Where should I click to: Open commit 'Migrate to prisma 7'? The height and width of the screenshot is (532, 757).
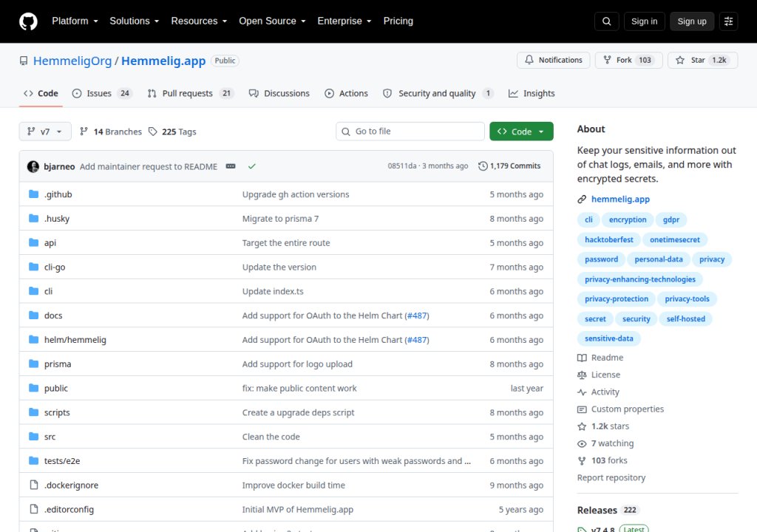[x=280, y=218]
